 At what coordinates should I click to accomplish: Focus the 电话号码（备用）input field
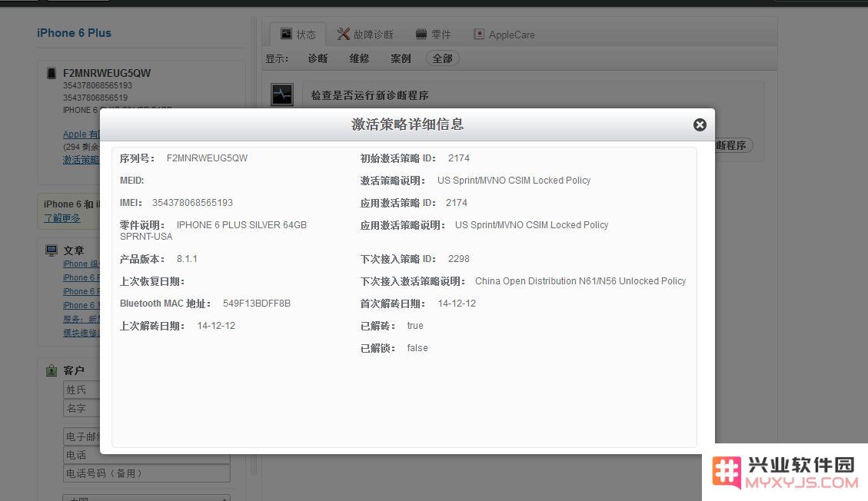[x=147, y=473]
